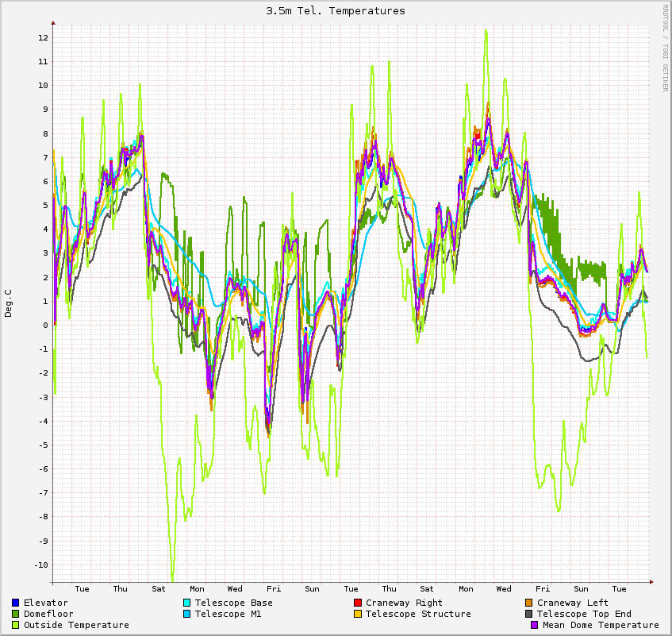This screenshot has height=636, width=672.
Task: Click the cyan Telescope Base legend swatch
Action: click(187, 603)
